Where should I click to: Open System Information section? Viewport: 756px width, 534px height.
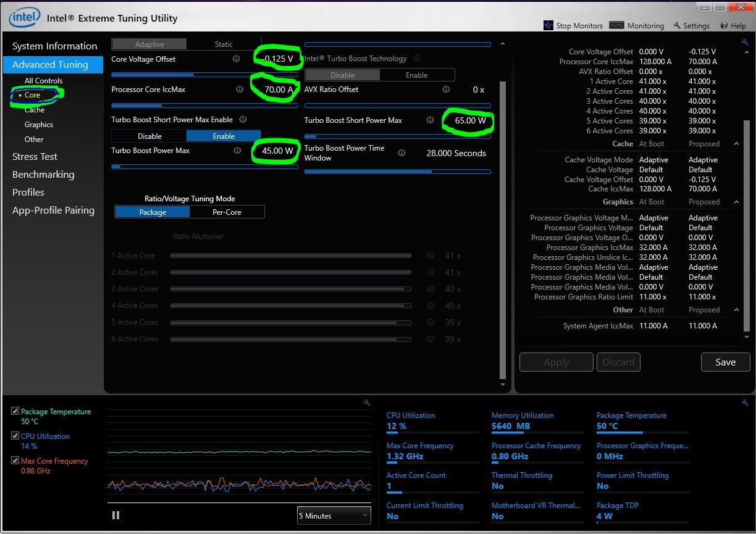(x=54, y=46)
